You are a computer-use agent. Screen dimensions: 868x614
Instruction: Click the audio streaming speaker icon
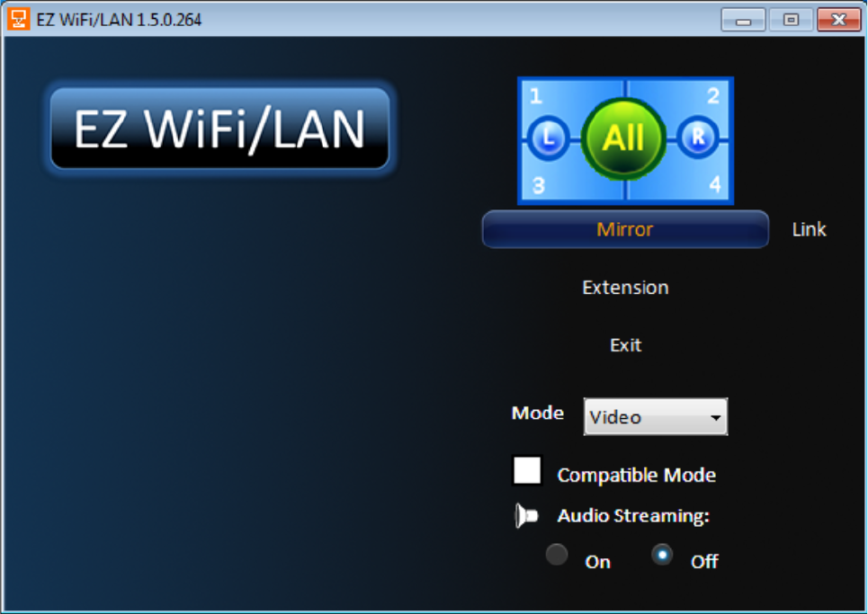(526, 515)
